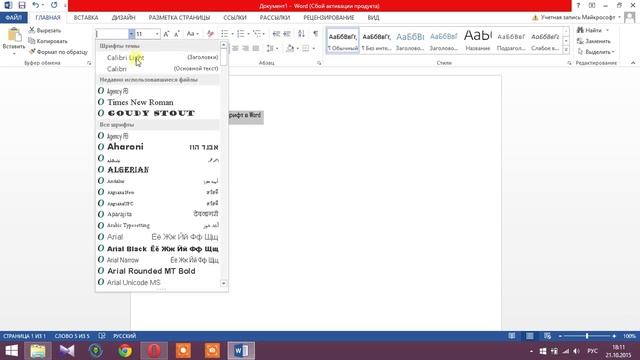Click the Cut scissors button

tap(45, 31)
